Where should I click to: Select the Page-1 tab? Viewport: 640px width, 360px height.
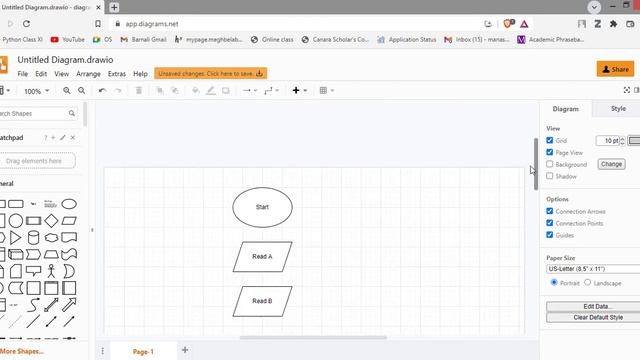(143, 351)
